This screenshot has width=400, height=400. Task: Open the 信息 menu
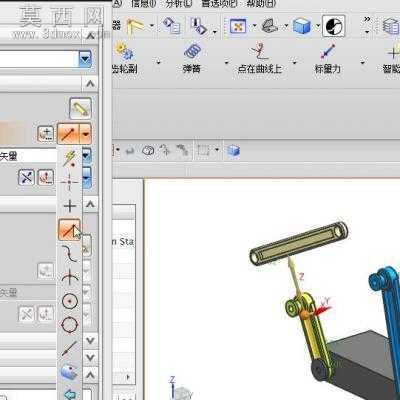click(143, 4)
